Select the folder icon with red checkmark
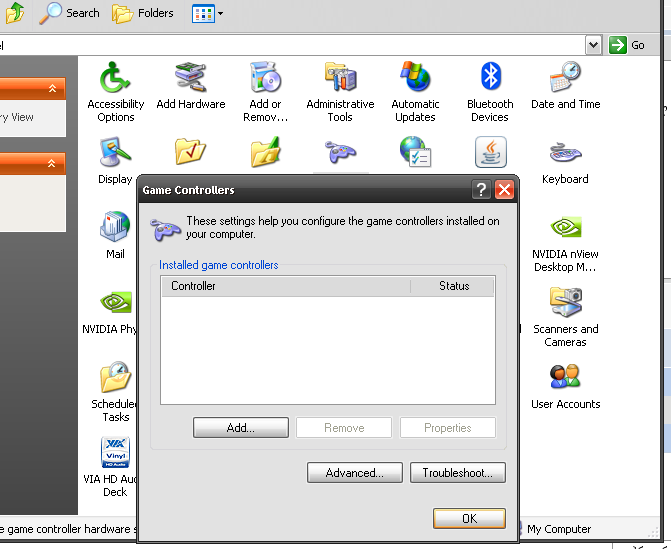The width and height of the screenshot is (671, 549). click(190, 151)
